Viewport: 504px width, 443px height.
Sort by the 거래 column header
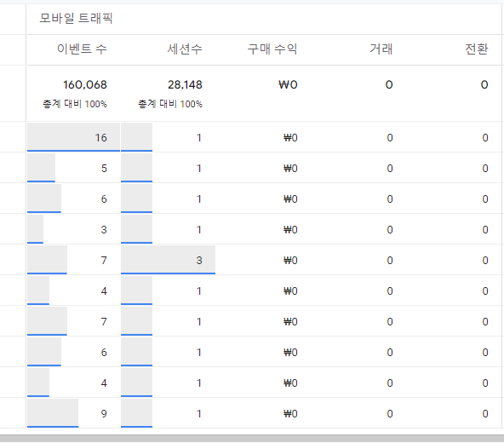point(381,49)
